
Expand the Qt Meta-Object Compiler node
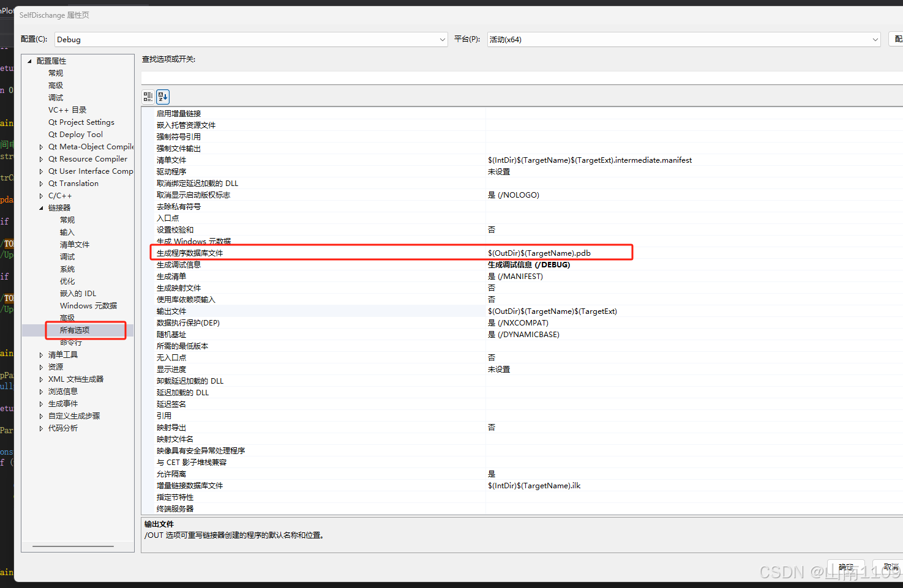41,147
